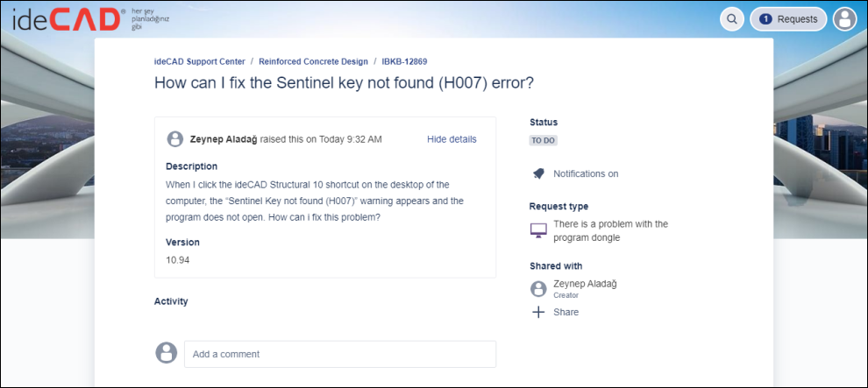Click the program dongle monitor icon
The image size is (868, 388).
click(538, 230)
